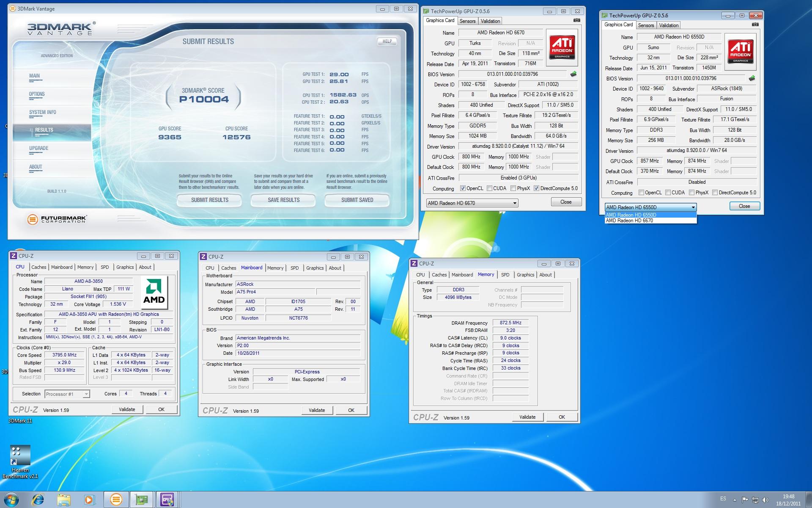812x508 pixels.
Task: Click OK in CPU-Z Mainboard window
Action: point(351,410)
